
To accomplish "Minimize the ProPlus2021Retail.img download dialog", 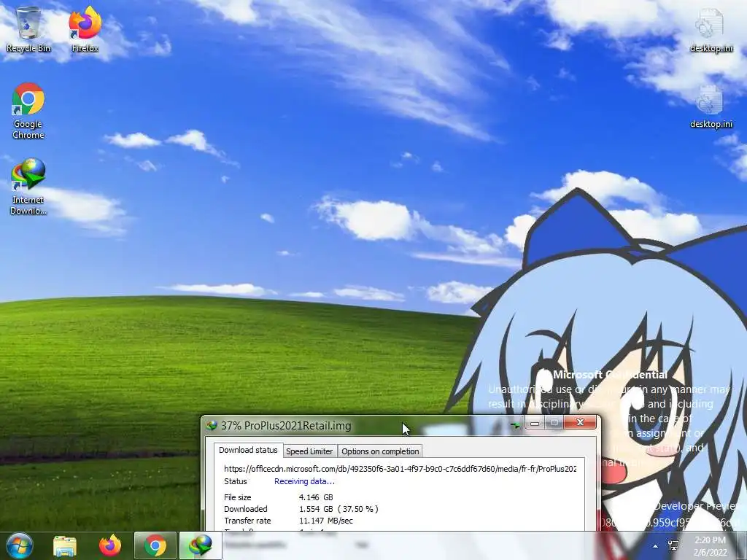I will pyautogui.click(x=535, y=422).
